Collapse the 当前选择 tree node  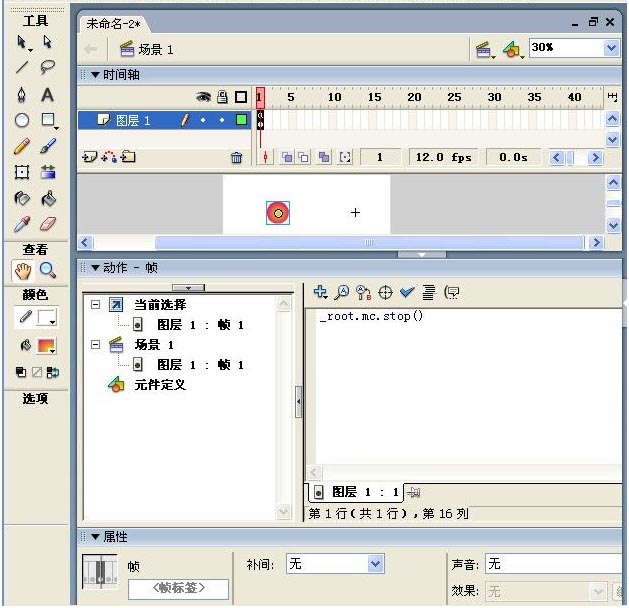[96, 304]
